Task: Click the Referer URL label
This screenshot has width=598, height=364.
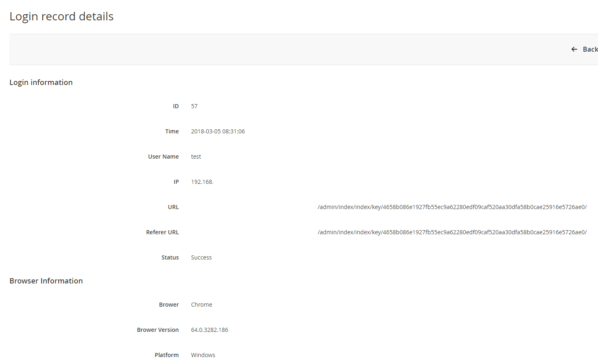Action: (x=162, y=232)
